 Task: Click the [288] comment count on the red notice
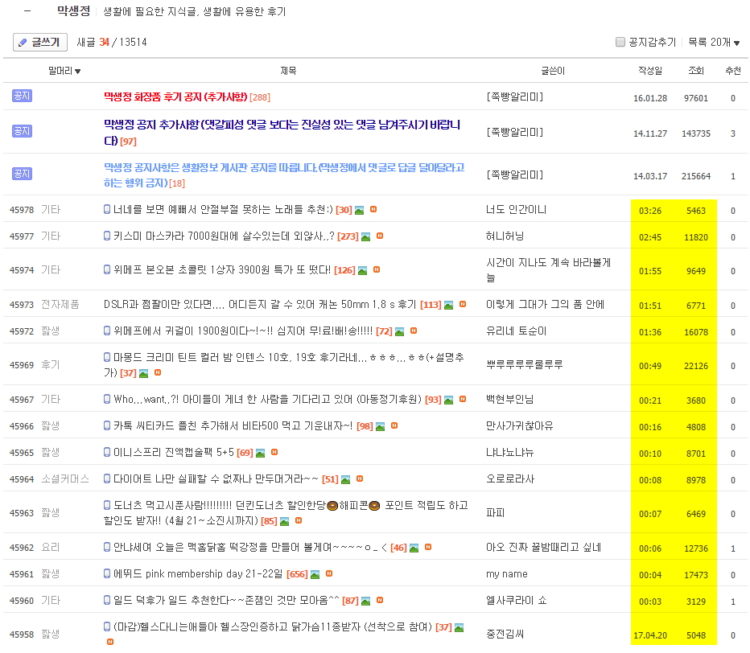[260, 98]
